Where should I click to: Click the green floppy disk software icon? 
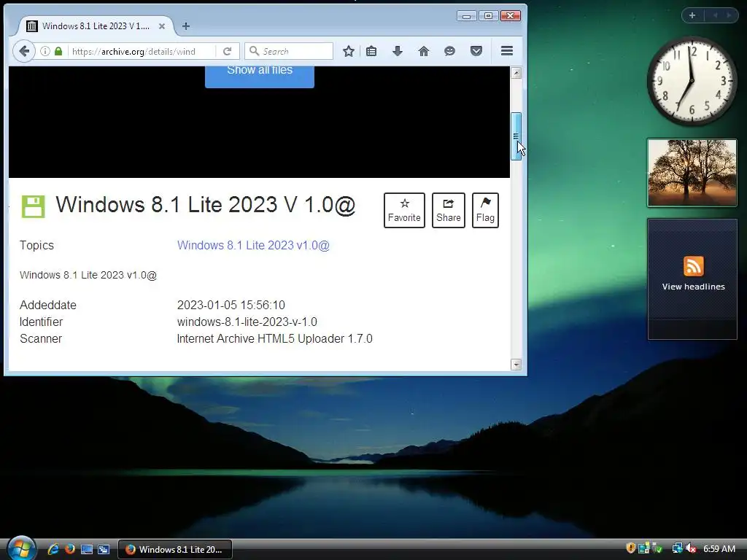(x=34, y=206)
